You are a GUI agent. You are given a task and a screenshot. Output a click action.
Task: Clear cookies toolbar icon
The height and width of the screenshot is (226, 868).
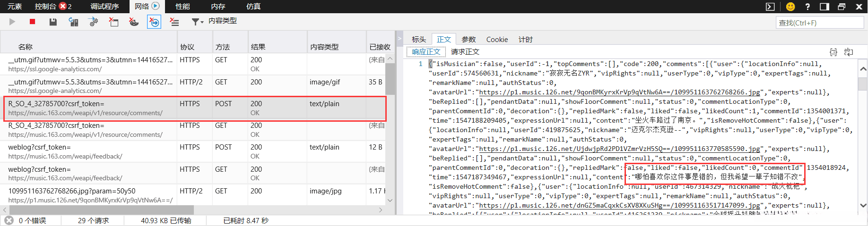[134, 22]
